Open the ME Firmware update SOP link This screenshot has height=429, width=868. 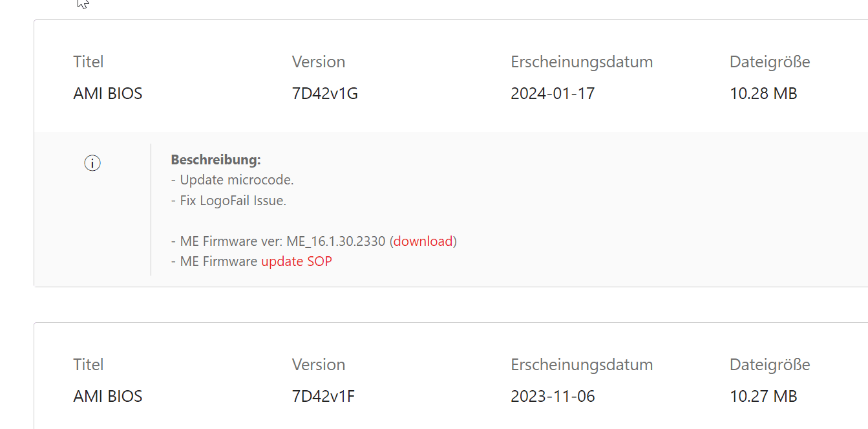point(297,261)
